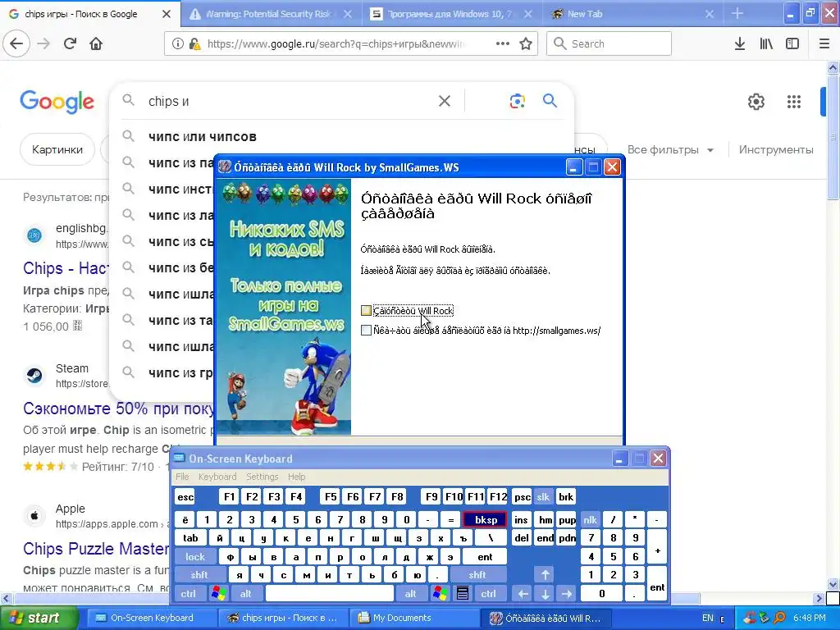Open the Firefox home page
The width and height of the screenshot is (840, 630).
pyautogui.click(x=96, y=43)
